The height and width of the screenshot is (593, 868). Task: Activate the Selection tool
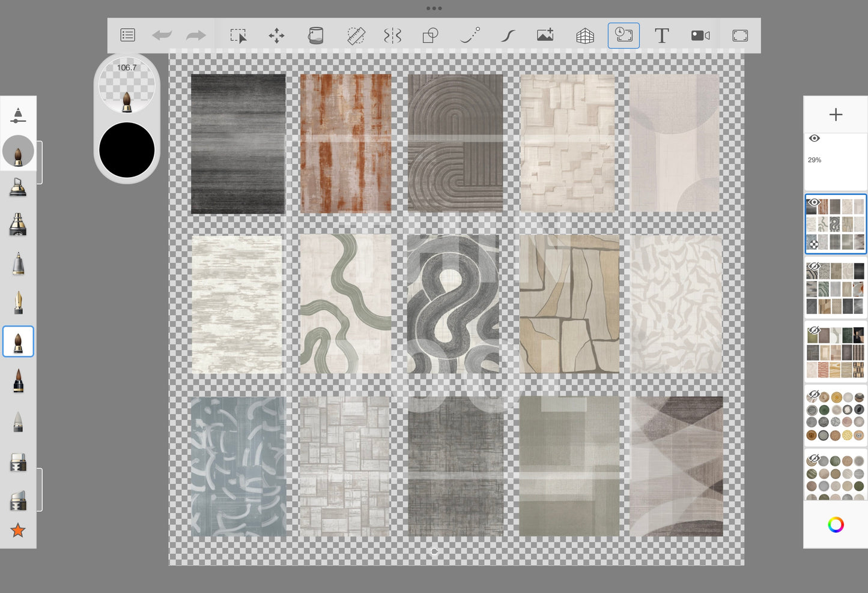pyautogui.click(x=238, y=35)
